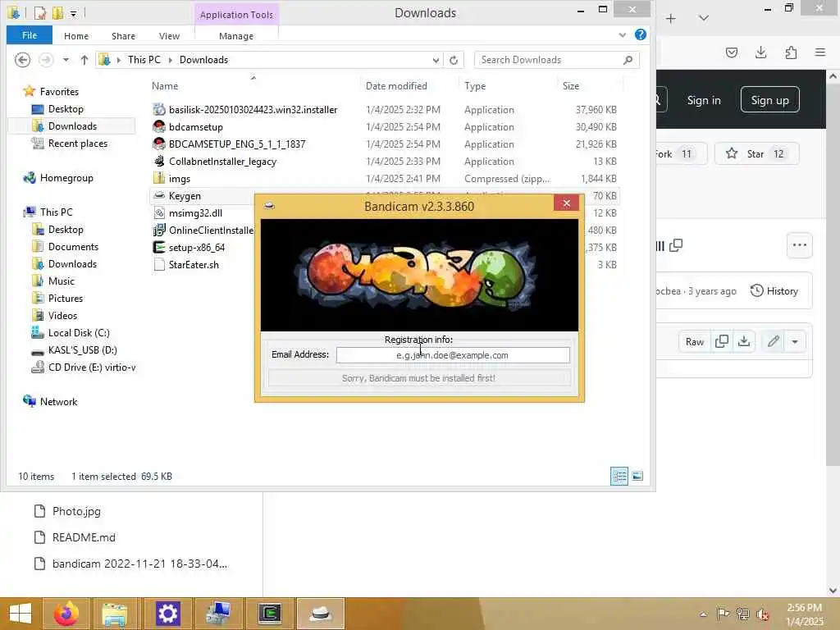The width and height of the screenshot is (840, 630).
Task: Open Explorer Help question mark
Action: 640,34
